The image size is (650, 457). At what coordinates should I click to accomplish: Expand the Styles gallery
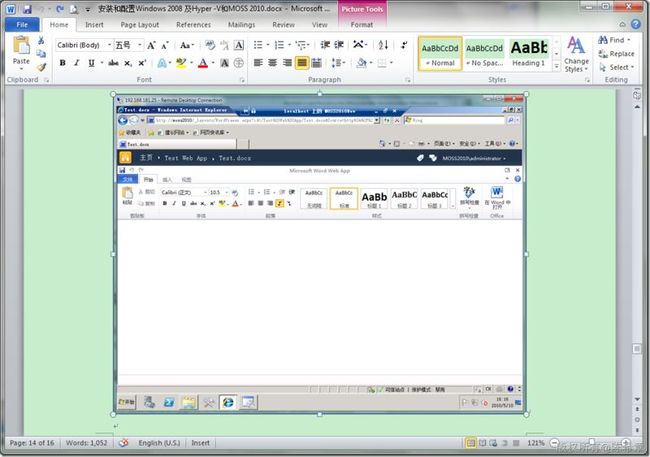(556, 67)
